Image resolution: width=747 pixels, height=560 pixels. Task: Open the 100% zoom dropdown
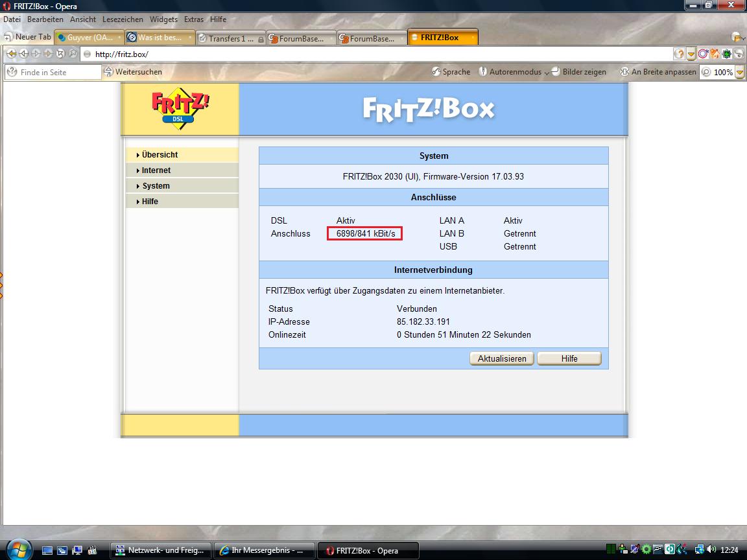740,73
